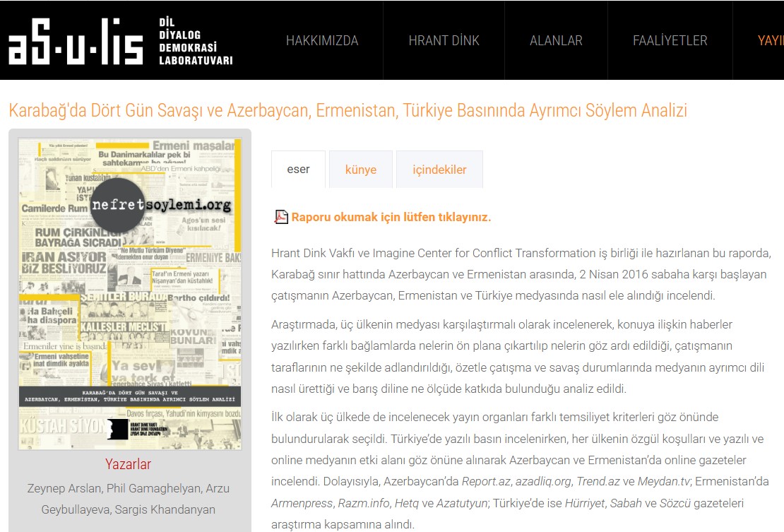This screenshot has width=784, height=532.
Task: Click the 'Armenpress' text in paragraph
Action: pyautogui.click(x=302, y=503)
